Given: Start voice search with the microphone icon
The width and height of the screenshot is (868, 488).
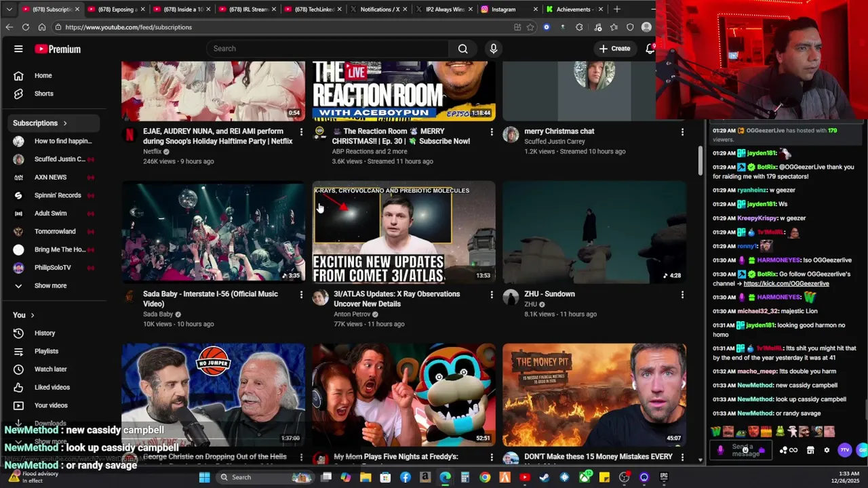Looking at the screenshot, I should click(x=494, y=49).
